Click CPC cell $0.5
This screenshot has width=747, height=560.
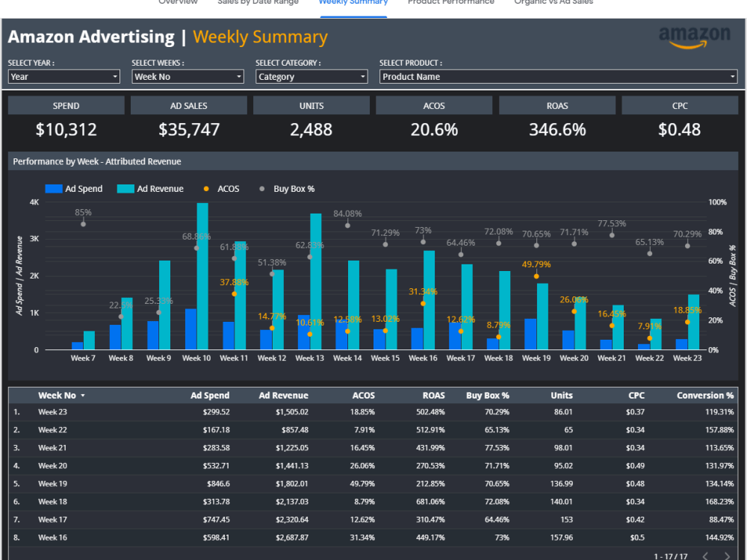point(637,538)
